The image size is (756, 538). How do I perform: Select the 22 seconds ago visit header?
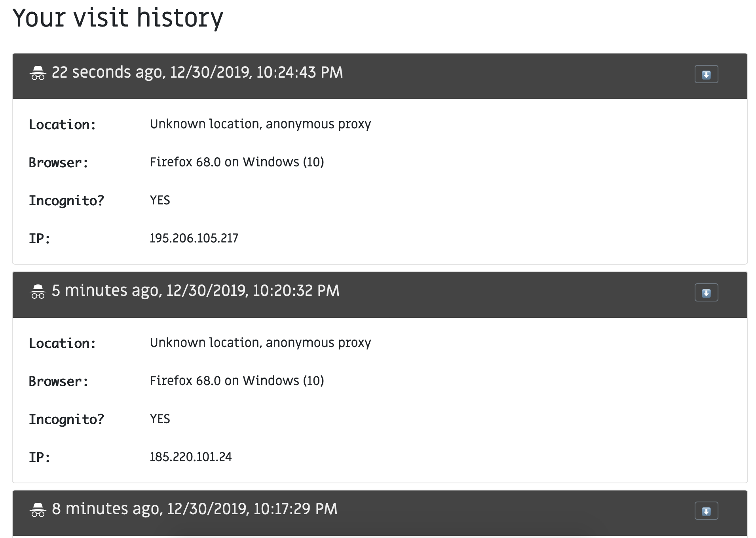(x=380, y=76)
